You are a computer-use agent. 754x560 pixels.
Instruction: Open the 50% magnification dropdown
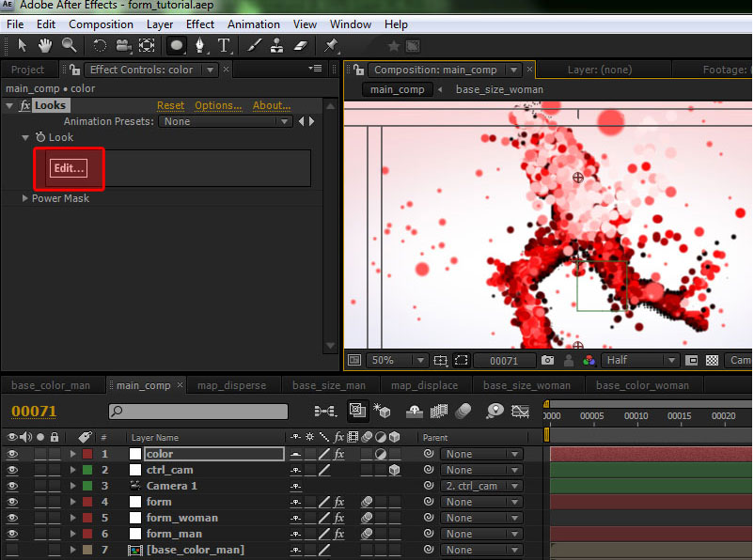[396, 360]
